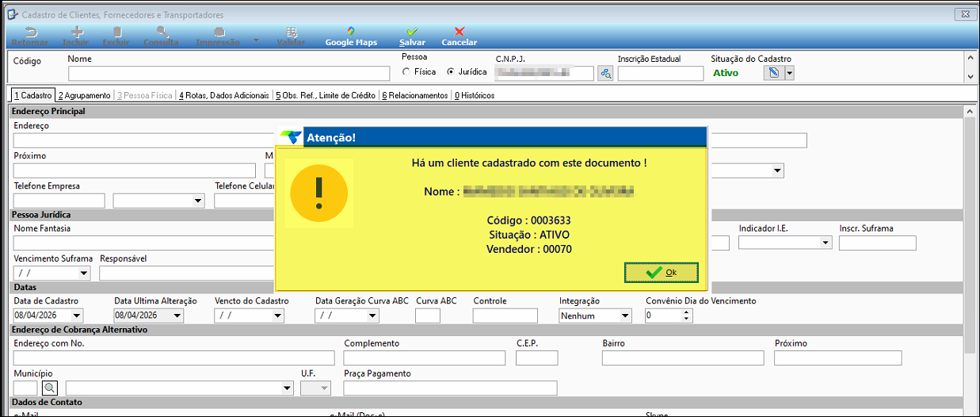Click the Município magnifier search icon
This screenshot has width=980, height=417.
pyautogui.click(x=50, y=388)
